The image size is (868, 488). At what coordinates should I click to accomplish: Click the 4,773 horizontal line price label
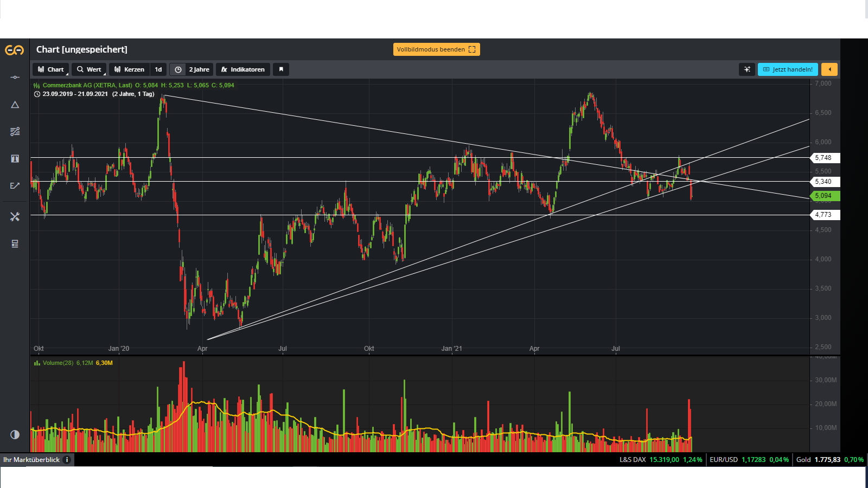click(x=825, y=215)
